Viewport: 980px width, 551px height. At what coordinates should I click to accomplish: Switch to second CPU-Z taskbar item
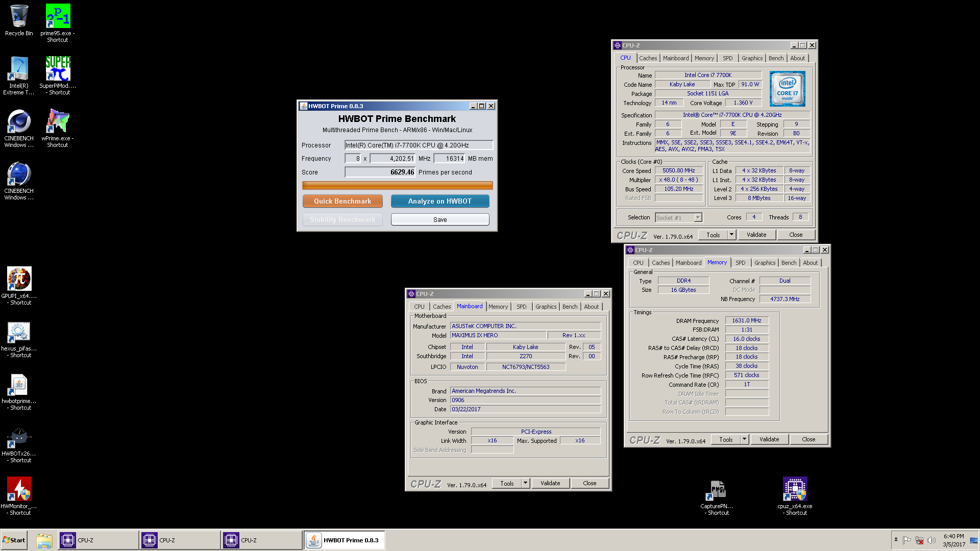pyautogui.click(x=180, y=540)
